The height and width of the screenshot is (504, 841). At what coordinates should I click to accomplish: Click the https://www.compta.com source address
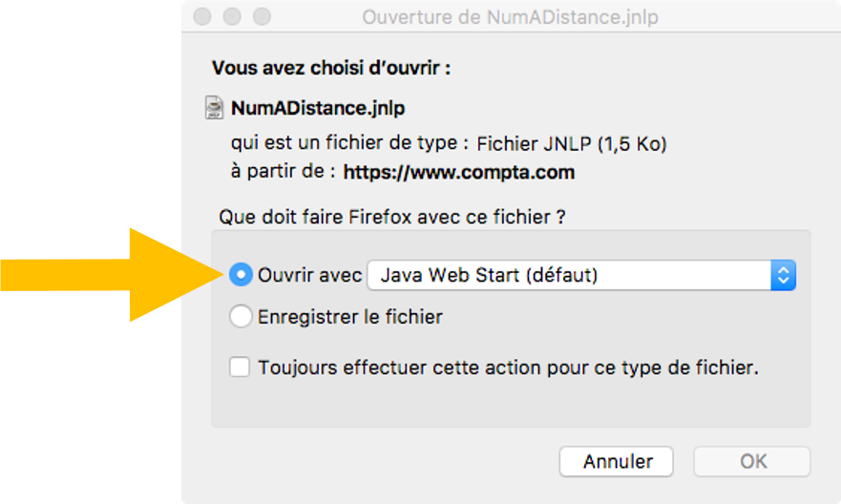coord(458,173)
